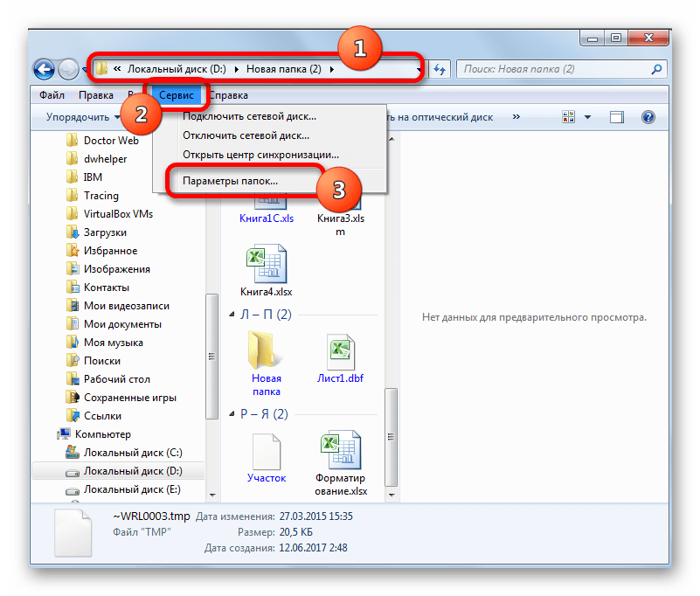Open the Файл menu

(52, 95)
